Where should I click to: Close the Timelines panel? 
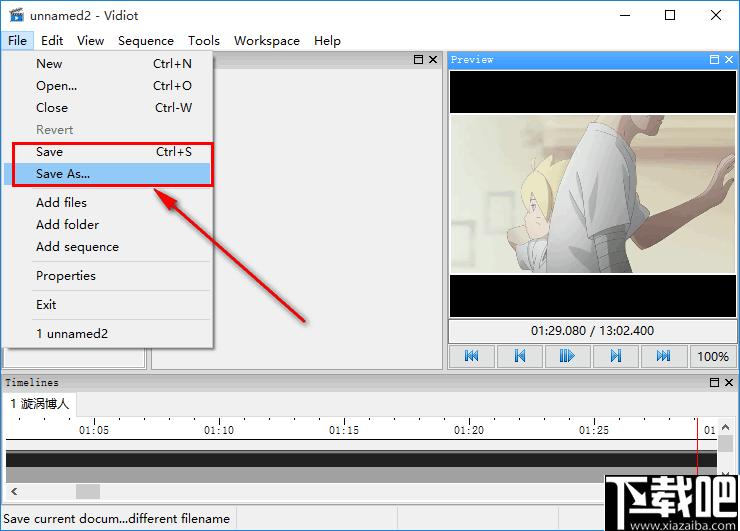[729, 382]
